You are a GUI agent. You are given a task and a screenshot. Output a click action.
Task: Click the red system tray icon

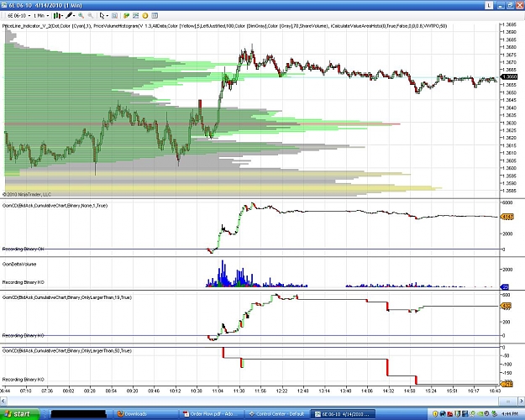tap(450, 414)
